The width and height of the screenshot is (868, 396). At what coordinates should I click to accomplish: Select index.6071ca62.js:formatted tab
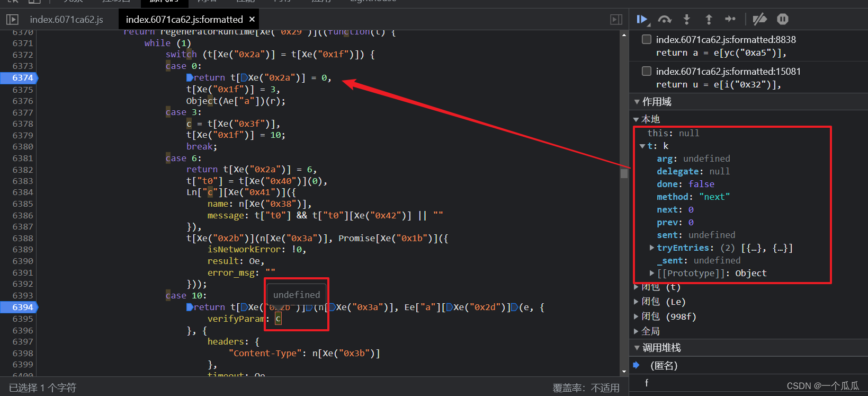[x=184, y=20]
